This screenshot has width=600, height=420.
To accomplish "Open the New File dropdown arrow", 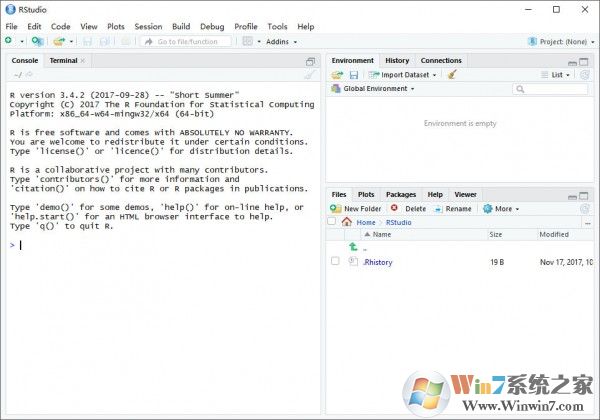I will pos(22,42).
